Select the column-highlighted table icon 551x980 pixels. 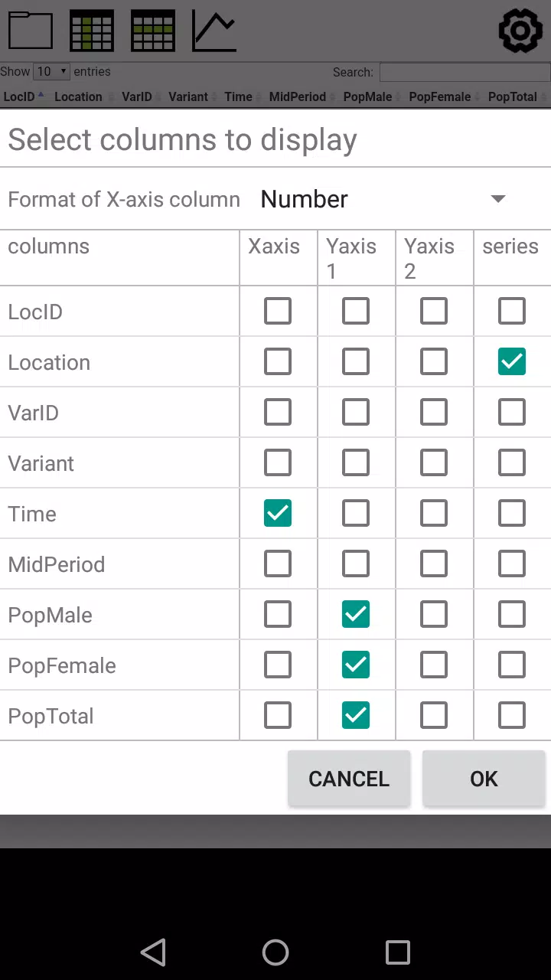[92, 31]
